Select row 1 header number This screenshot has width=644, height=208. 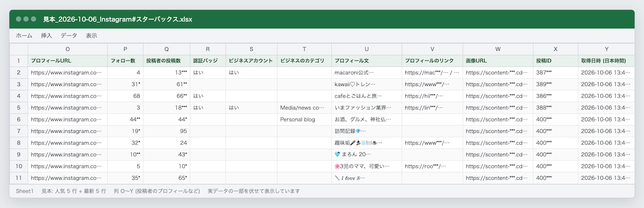click(x=18, y=61)
